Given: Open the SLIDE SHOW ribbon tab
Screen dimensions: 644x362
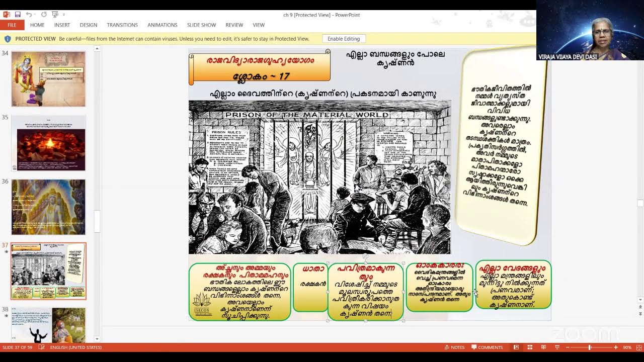Looking at the screenshot, I should pyautogui.click(x=201, y=25).
